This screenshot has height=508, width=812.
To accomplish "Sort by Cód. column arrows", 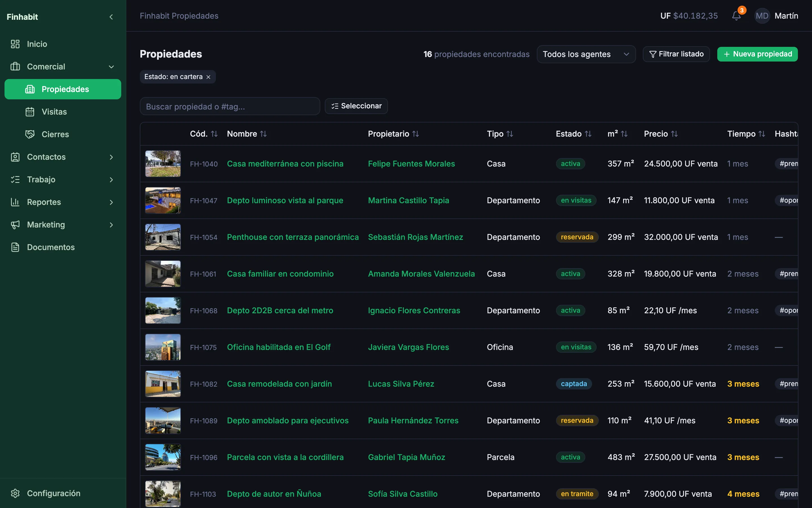I will coord(214,134).
